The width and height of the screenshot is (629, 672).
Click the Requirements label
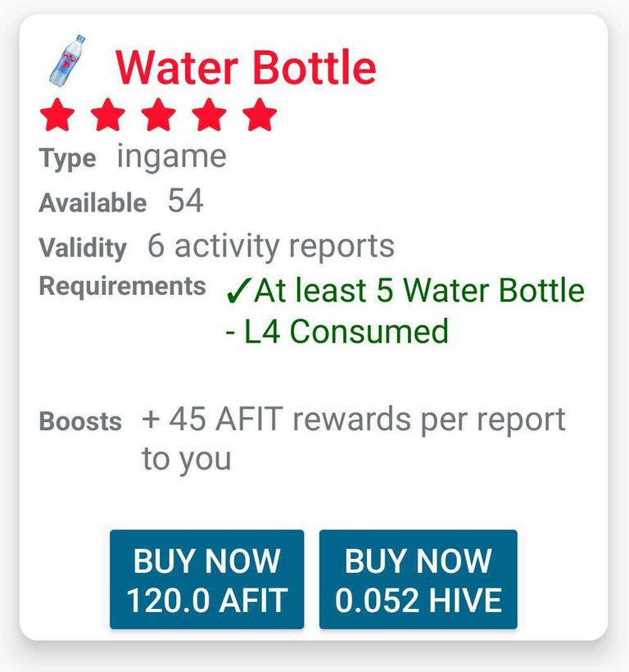(123, 286)
